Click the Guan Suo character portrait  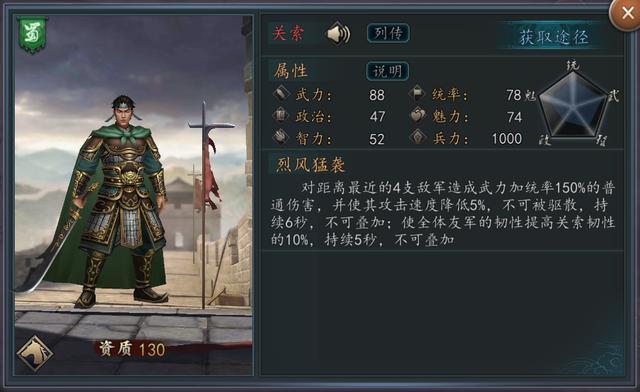(x=122, y=196)
